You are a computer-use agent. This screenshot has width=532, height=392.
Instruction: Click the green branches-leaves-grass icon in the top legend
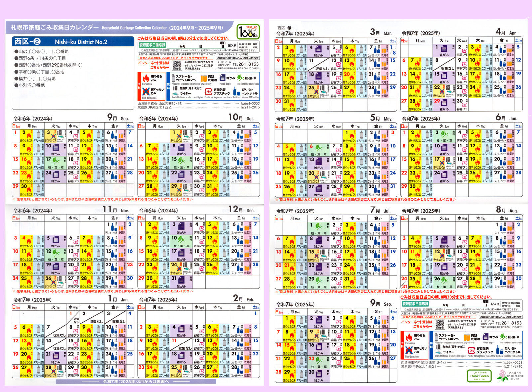pyautogui.click(x=240, y=78)
